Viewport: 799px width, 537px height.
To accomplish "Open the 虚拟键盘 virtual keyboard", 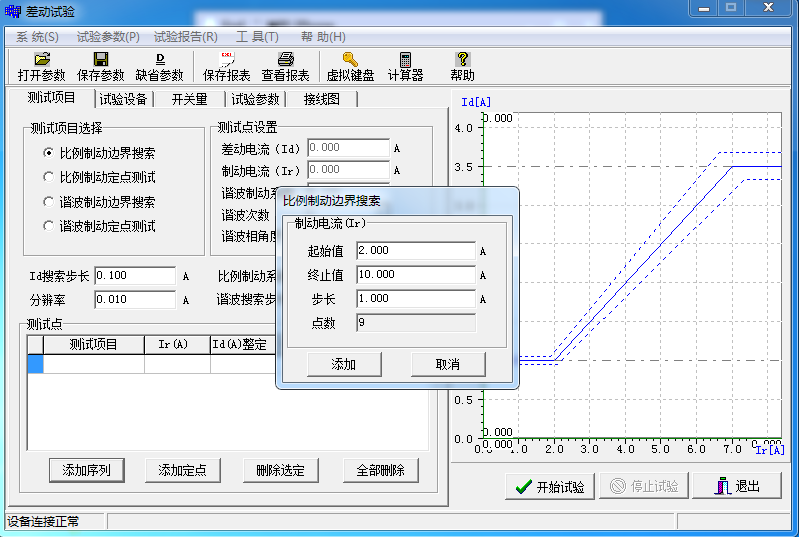I will [349, 60].
